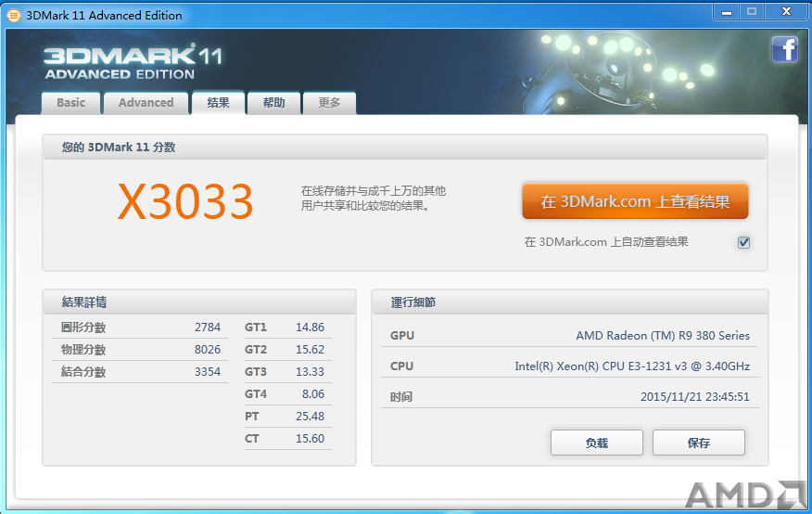Select the 结果 tab

click(218, 103)
